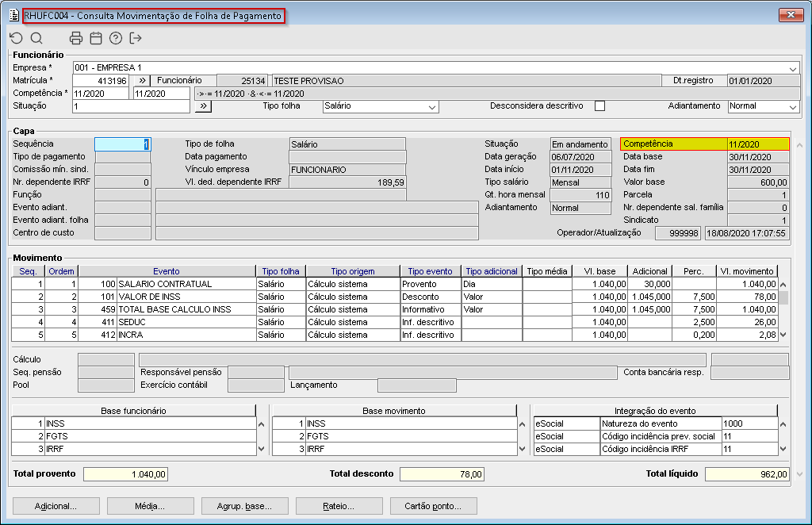The height and width of the screenshot is (525, 812).
Task: Click the magnifier search icon
Action: [36, 38]
